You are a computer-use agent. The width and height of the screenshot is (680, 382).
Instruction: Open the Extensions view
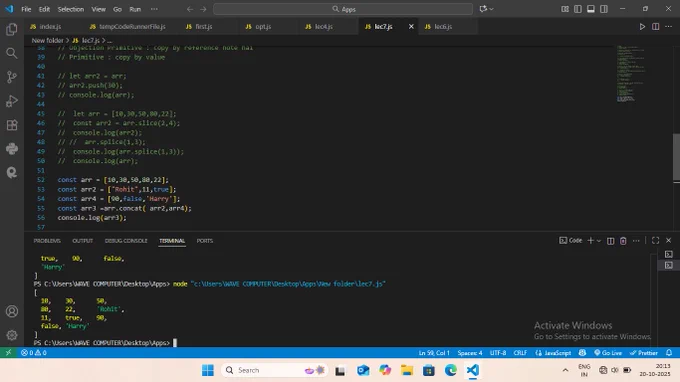coord(12,125)
